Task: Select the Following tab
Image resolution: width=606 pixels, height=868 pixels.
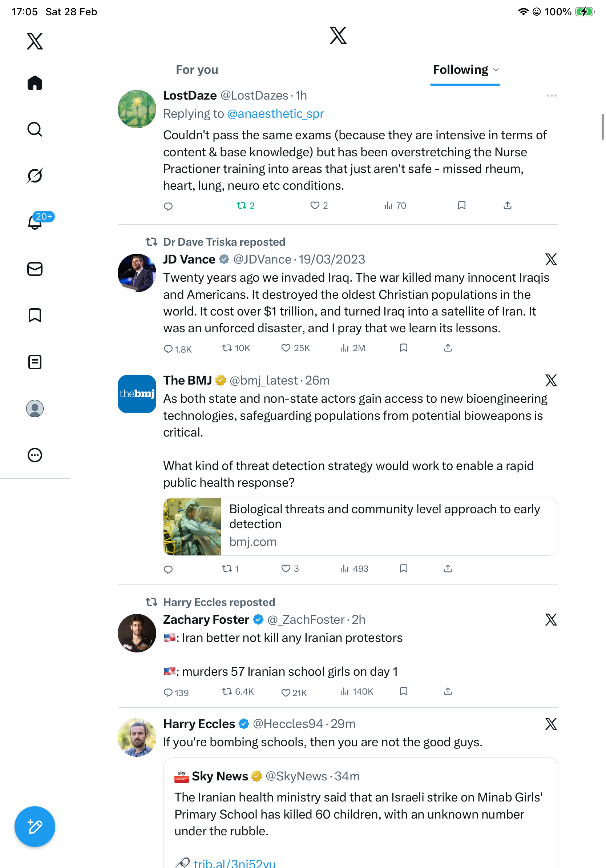Action: point(460,70)
